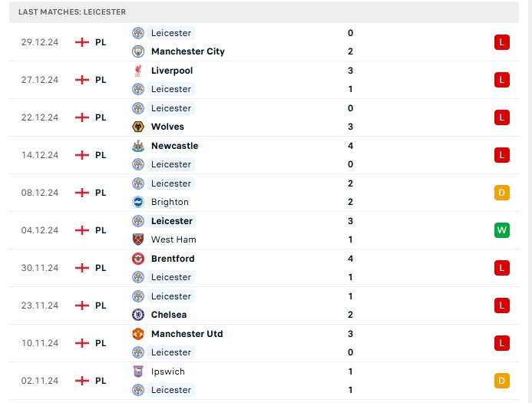Open the Liverpool team link
The width and height of the screenshot is (532, 403).
pos(171,71)
